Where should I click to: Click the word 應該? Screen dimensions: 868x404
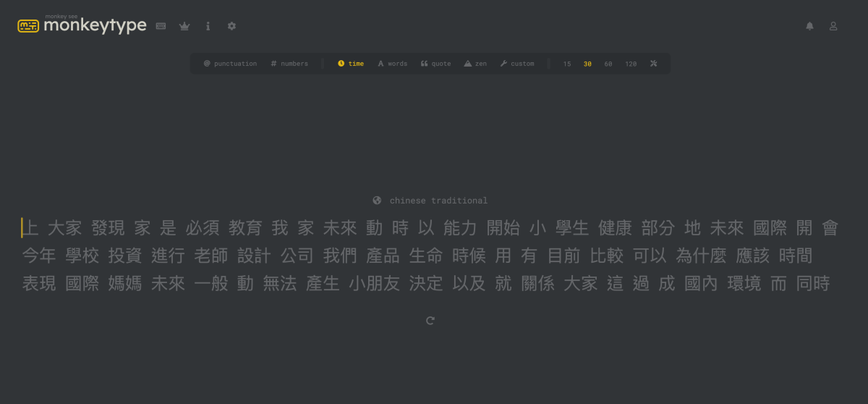pyautogui.click(x=753, y=256)
